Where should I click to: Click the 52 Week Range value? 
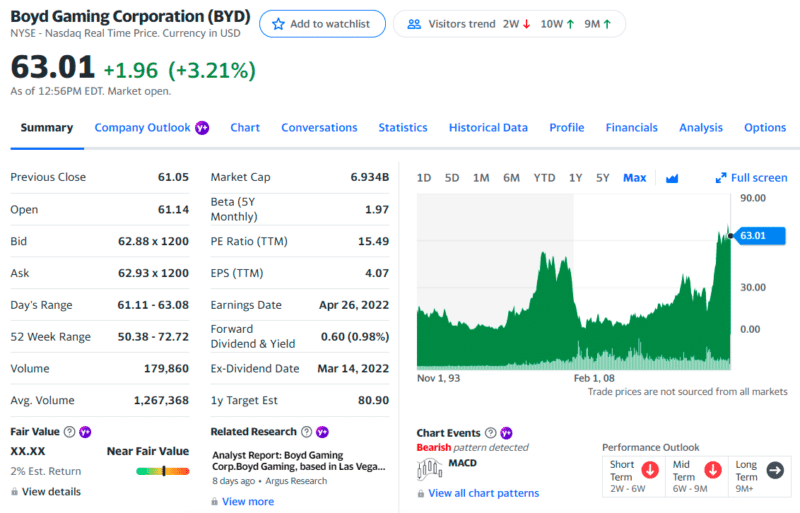[153, 337]
